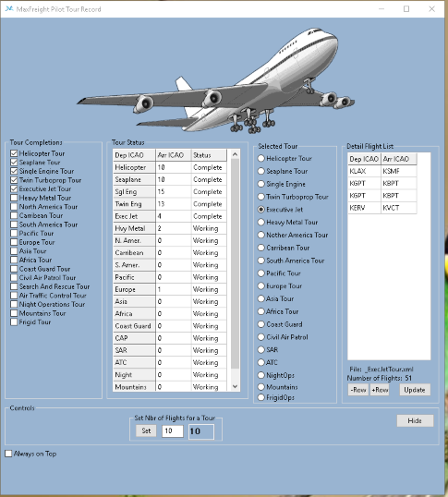
Task: Check the Heavy Metal Tour checkbox
Action: pos(14,198)
